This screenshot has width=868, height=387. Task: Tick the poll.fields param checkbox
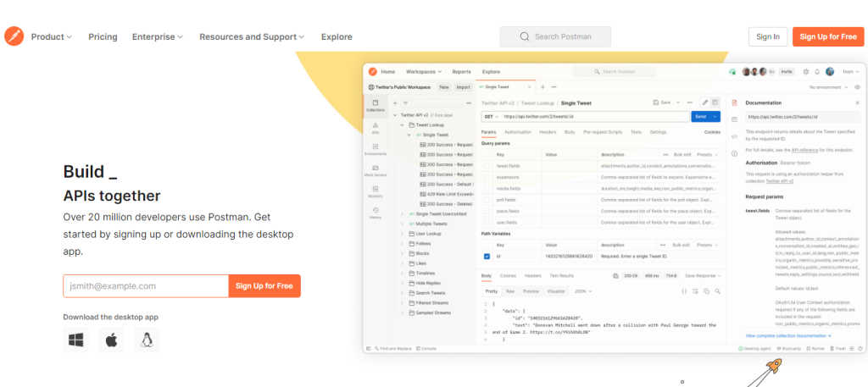[x=487, y=200]
